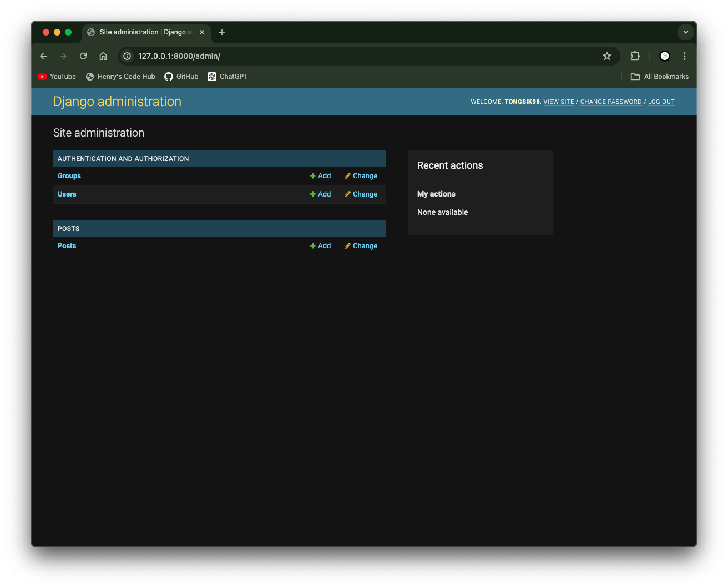Image resolution: width=728 pixels, height=588 pixels.
Task: Open the Users model link
Action: pyautogui.click(x=67, y=194)
